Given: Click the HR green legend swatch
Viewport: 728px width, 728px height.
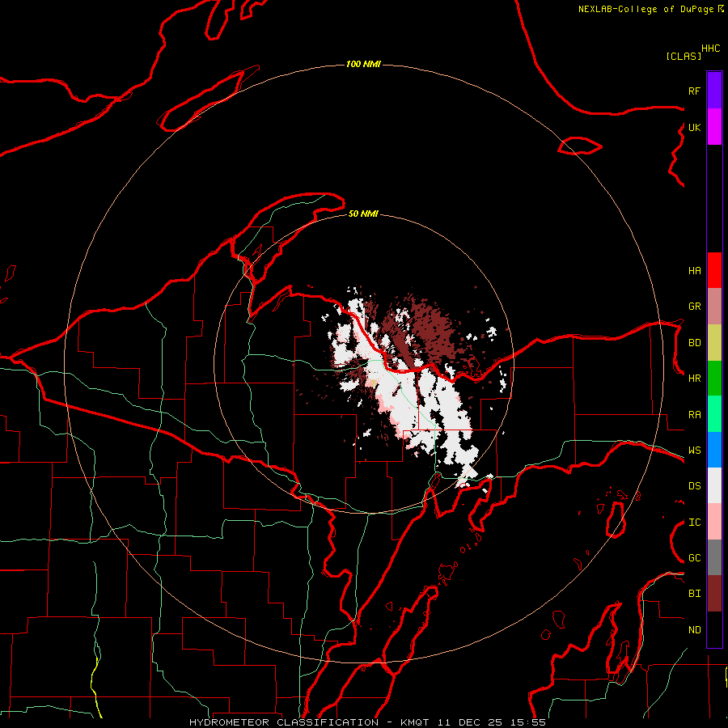Looking at the screenshot, I should pos(714,378).
